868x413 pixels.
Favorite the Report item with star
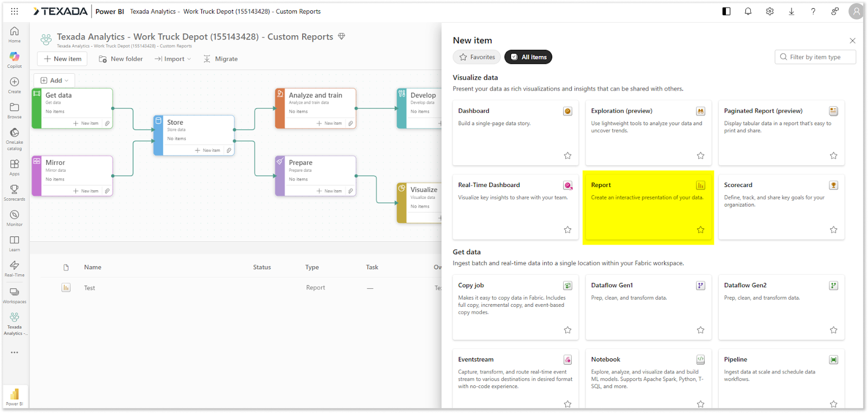pyautogui.click(x=700, y=230)
